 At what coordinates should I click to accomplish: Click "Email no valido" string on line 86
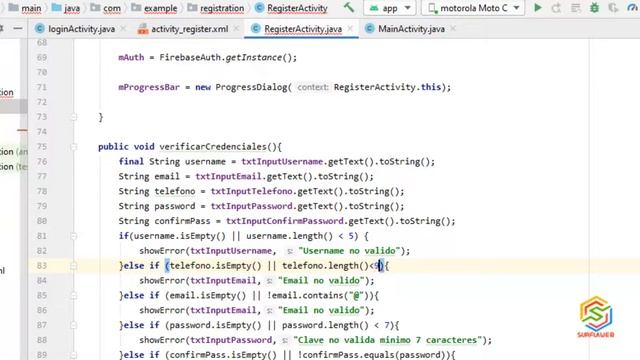click(321, 310)
